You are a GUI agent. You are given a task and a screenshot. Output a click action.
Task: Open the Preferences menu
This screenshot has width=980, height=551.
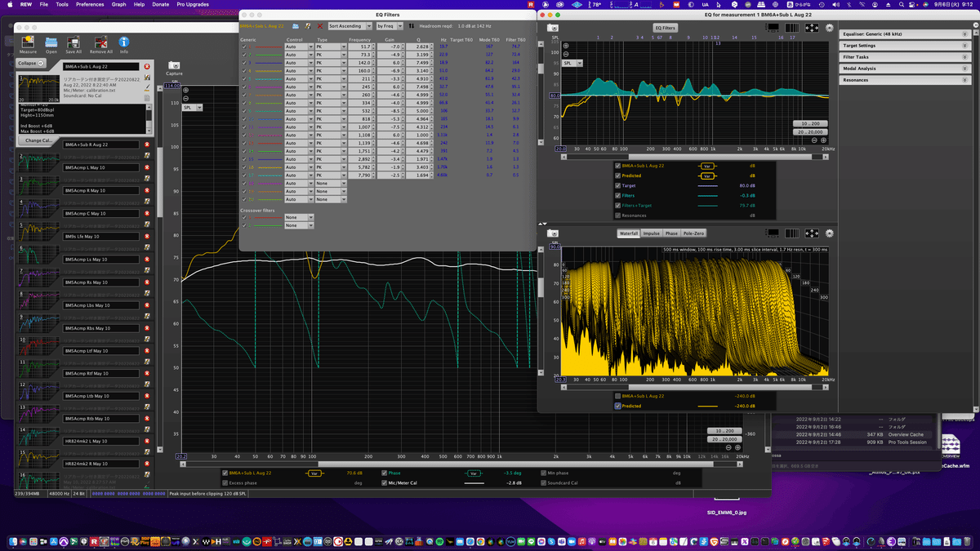pos(90,4)
